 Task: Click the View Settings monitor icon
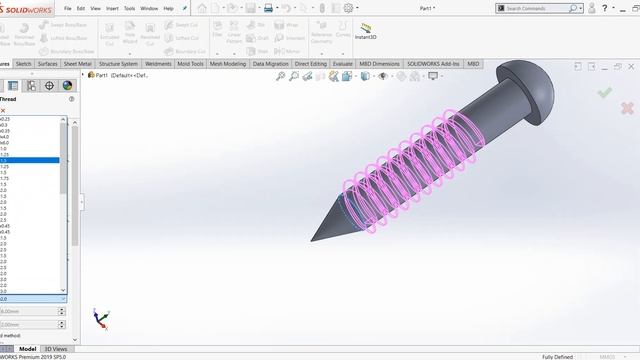pyautogui.click(x=433, y=76)
